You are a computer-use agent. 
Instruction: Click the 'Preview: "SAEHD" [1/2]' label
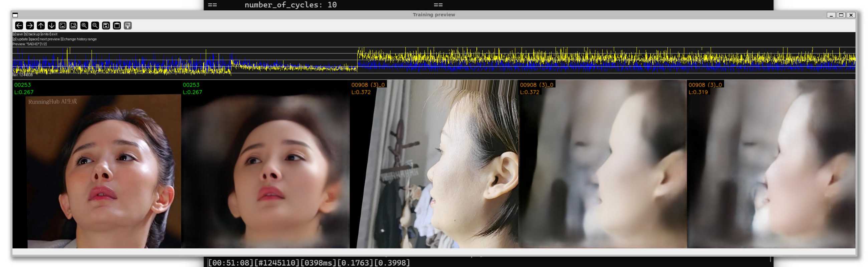pos(30,44)
